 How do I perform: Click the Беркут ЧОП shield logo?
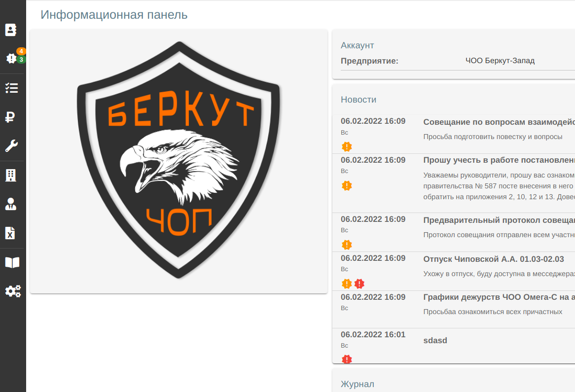pos(179,163)
